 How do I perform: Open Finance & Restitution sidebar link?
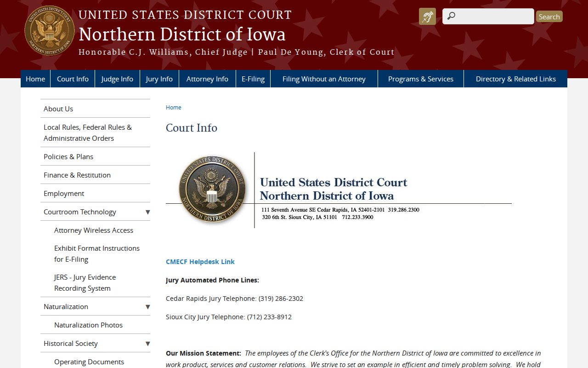[95, 175]
